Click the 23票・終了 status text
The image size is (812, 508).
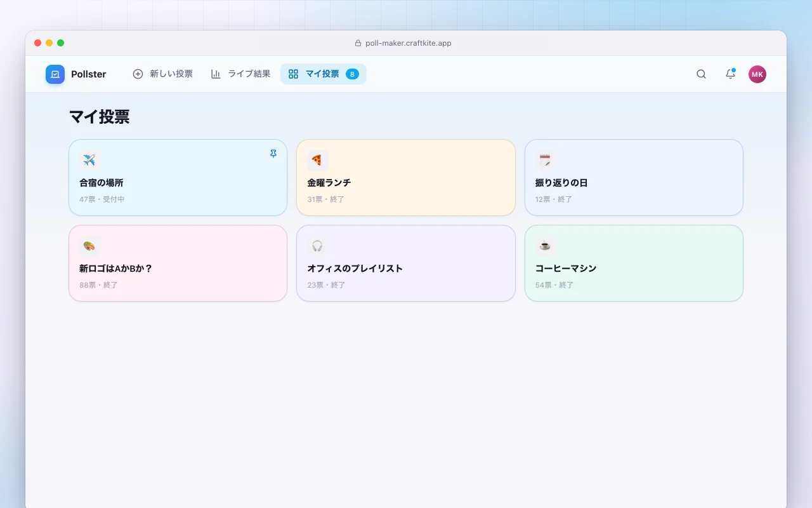pos(327,285)
